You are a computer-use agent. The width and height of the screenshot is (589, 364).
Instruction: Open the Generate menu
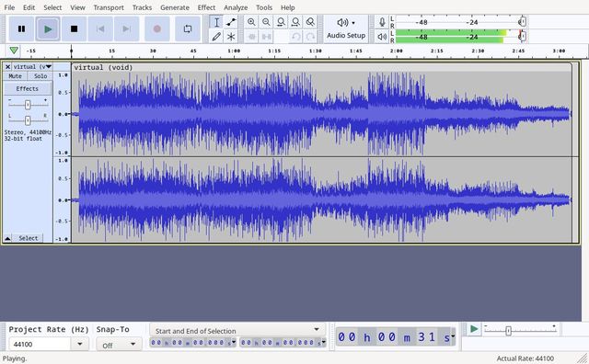click(175, 7)
